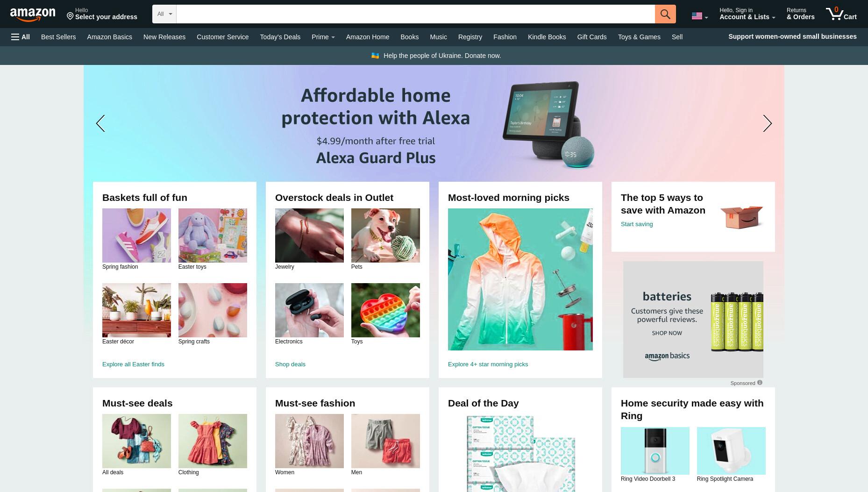Open Best Sellers navigation item
Viewport: 868px width, 492px height.
[x=58, y=37]
